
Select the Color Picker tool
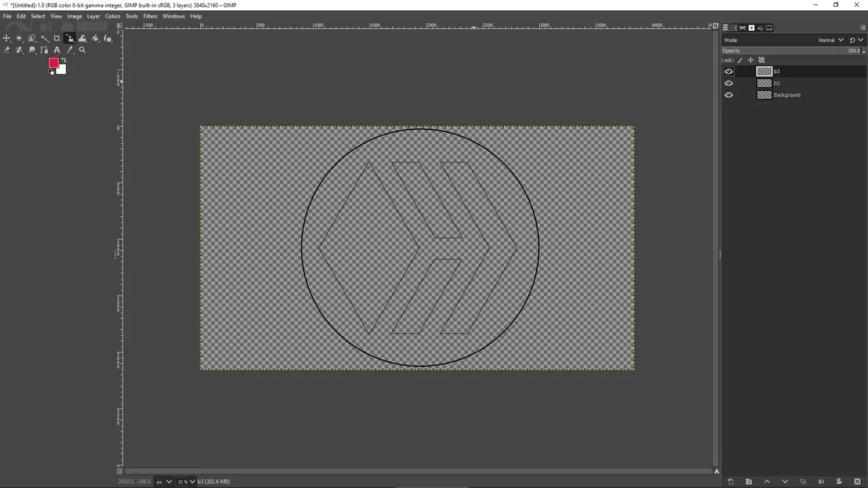[x=70, y=50]
